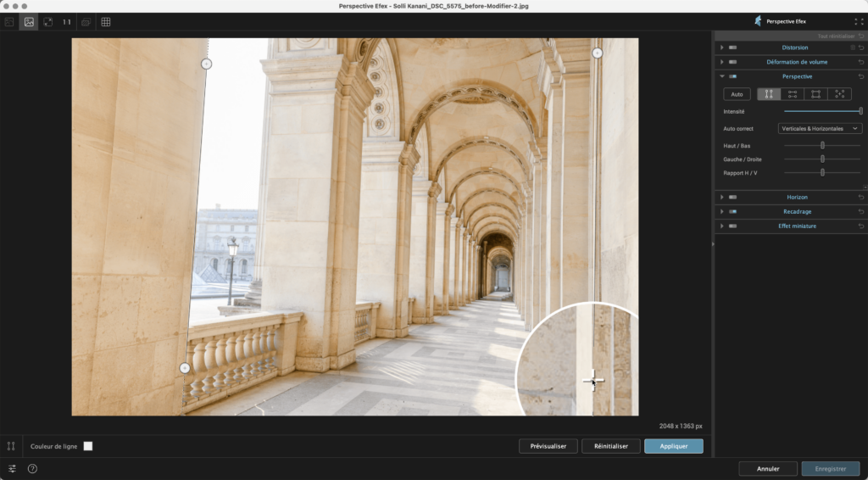Click the Intensité slider handle
Viewport: 868px width, 480px height.
861,111
